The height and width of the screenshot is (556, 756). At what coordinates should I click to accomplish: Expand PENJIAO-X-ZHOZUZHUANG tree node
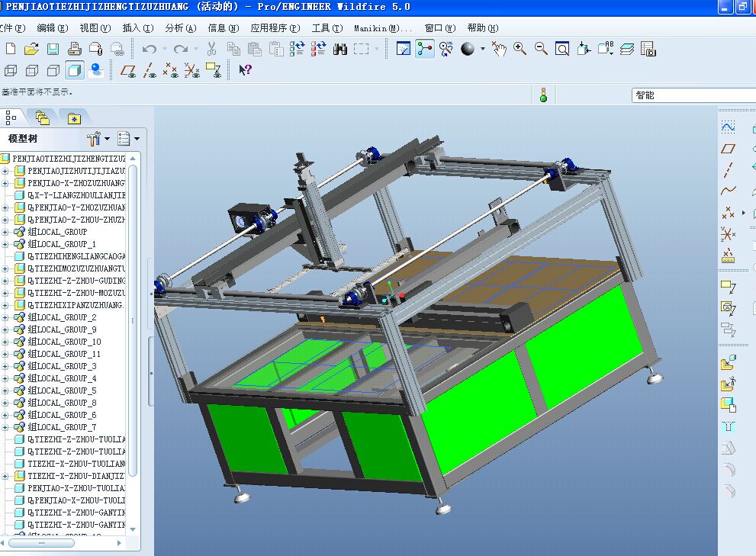click(x=5, y=183)
